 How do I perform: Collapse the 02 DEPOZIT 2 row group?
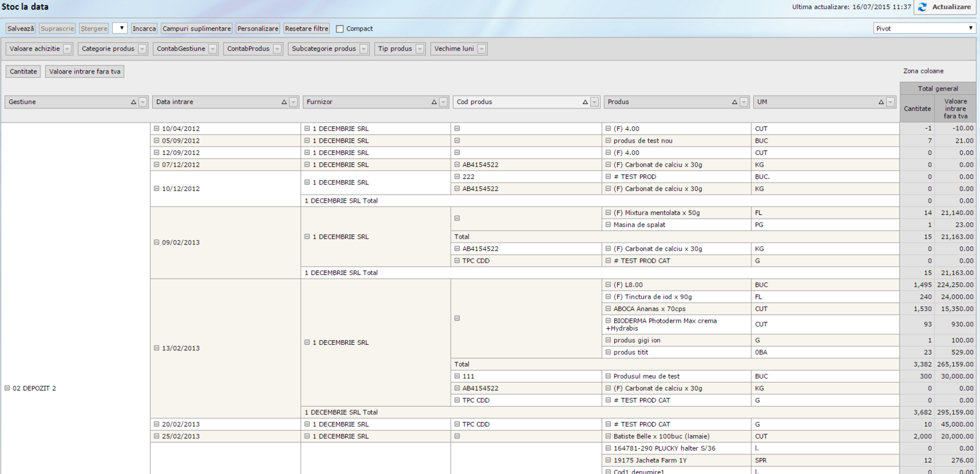7,388
